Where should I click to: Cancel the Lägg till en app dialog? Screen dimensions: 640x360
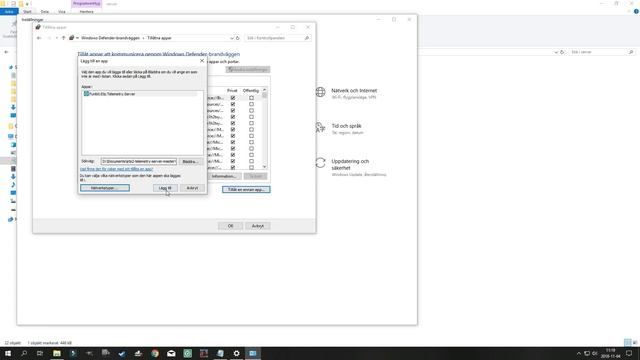tap(192, 188)
